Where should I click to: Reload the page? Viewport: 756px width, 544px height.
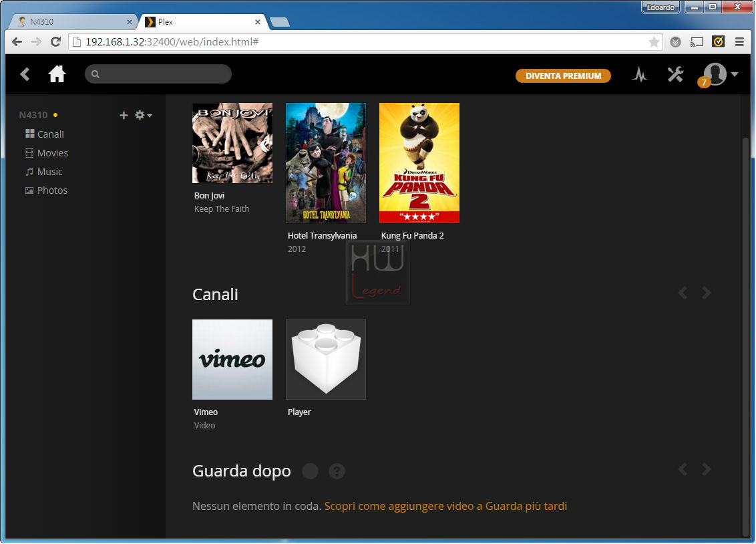56,42
